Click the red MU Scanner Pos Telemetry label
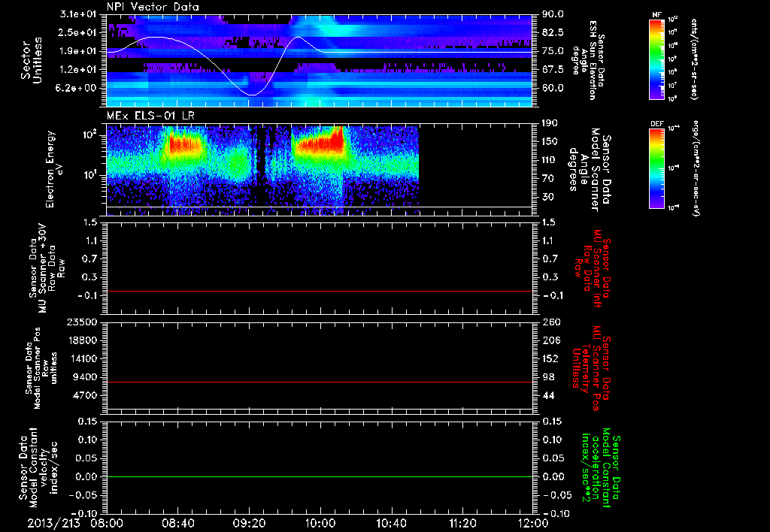This screenshot has height=532, width=770. coord(592,368)
